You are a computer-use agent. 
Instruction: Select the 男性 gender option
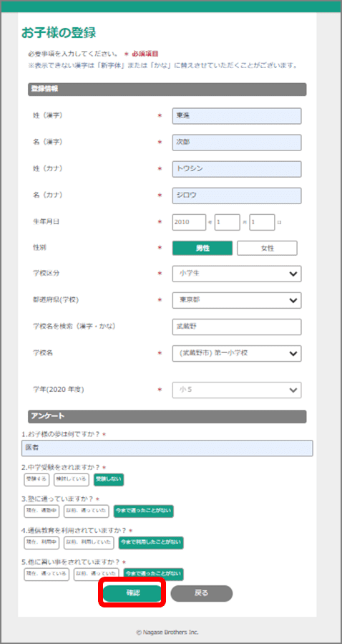click(x=202, y=248)
